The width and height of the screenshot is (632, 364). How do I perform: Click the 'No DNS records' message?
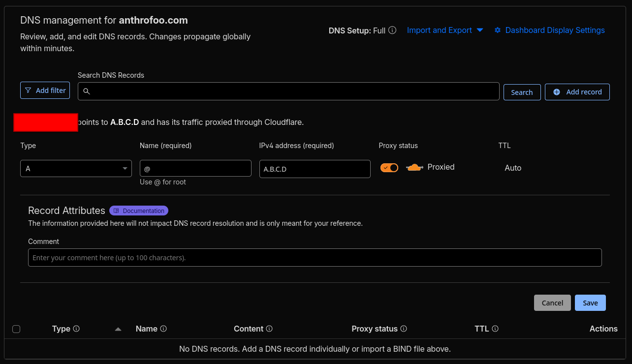315,349
